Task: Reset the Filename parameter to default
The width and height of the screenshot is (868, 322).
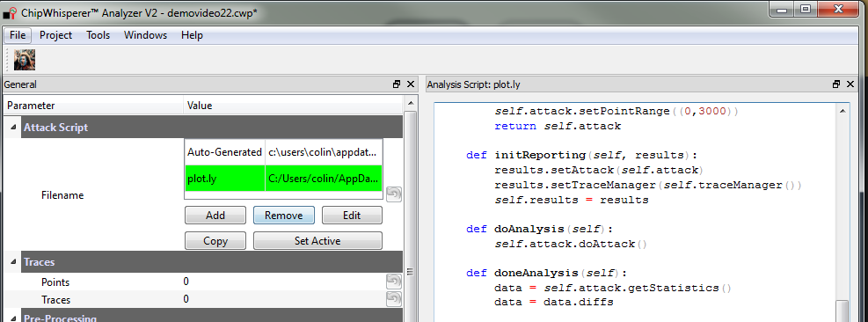Action: click(394, 194)
